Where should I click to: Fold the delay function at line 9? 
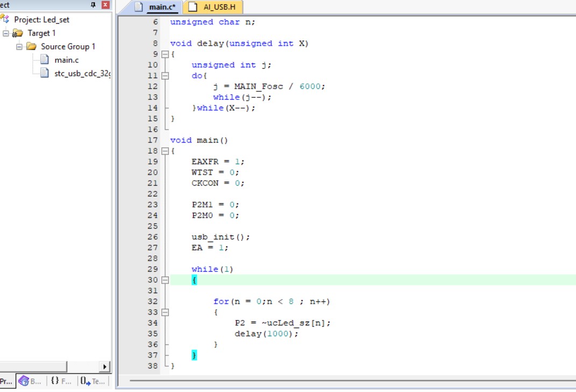pos(165,54)
